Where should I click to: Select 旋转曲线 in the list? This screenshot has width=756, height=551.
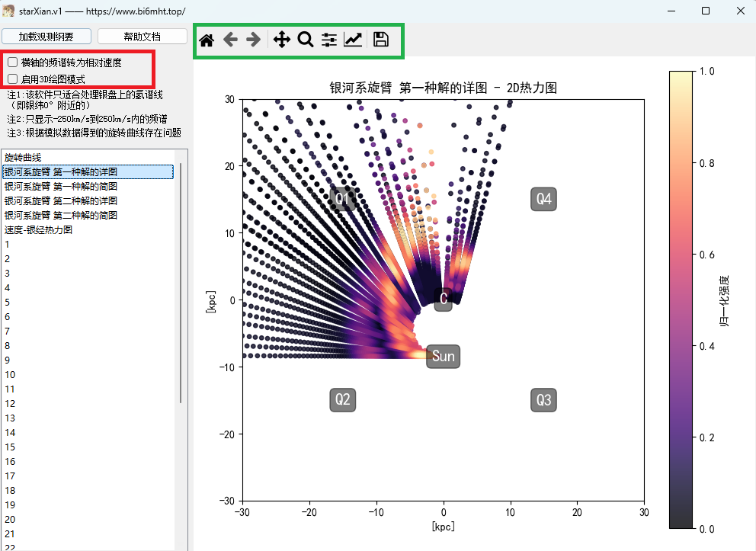23,158
